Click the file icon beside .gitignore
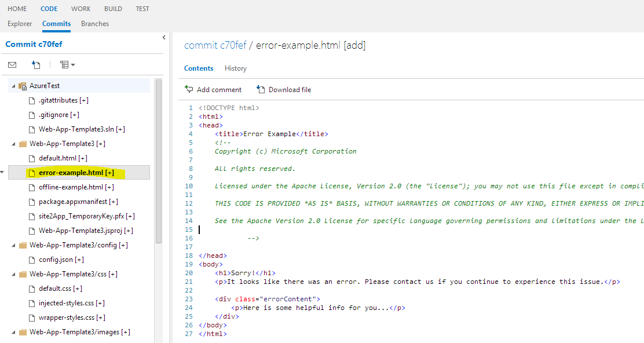 click(x=32, y=115)
